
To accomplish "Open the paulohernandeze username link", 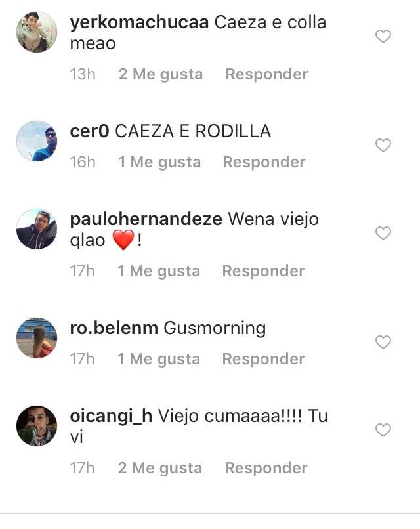I will 146,219.
